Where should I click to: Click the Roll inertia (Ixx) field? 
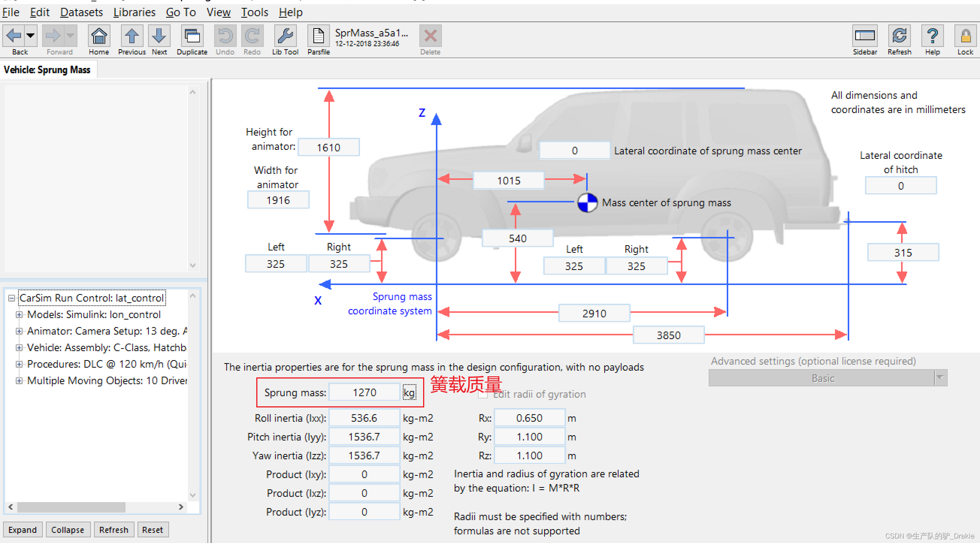point(364,418)
